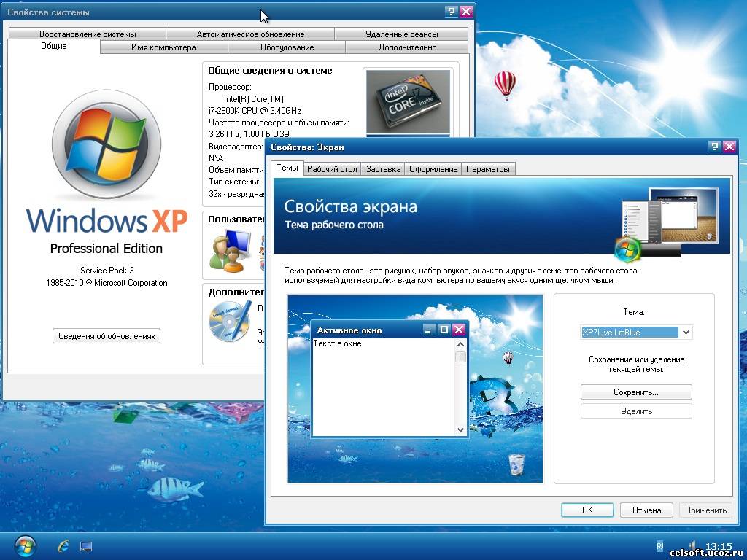Click the users icon in System Properties
The width and height of the screenshot is (747, 560).
coord(231,251)
